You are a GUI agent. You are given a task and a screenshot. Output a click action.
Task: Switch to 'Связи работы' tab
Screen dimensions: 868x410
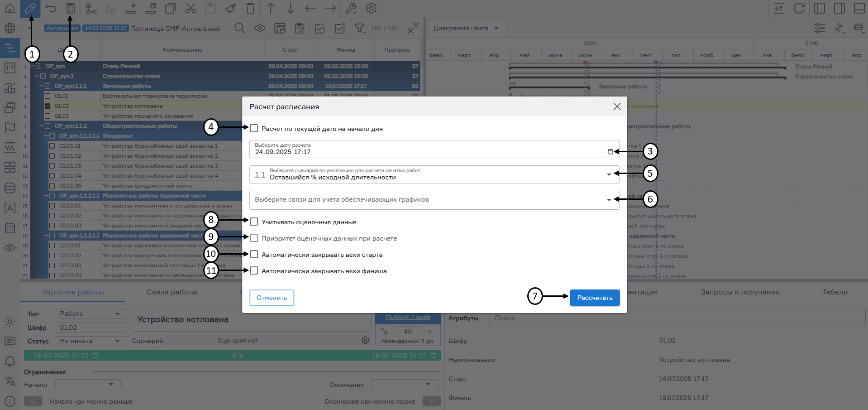click(172, 292)
